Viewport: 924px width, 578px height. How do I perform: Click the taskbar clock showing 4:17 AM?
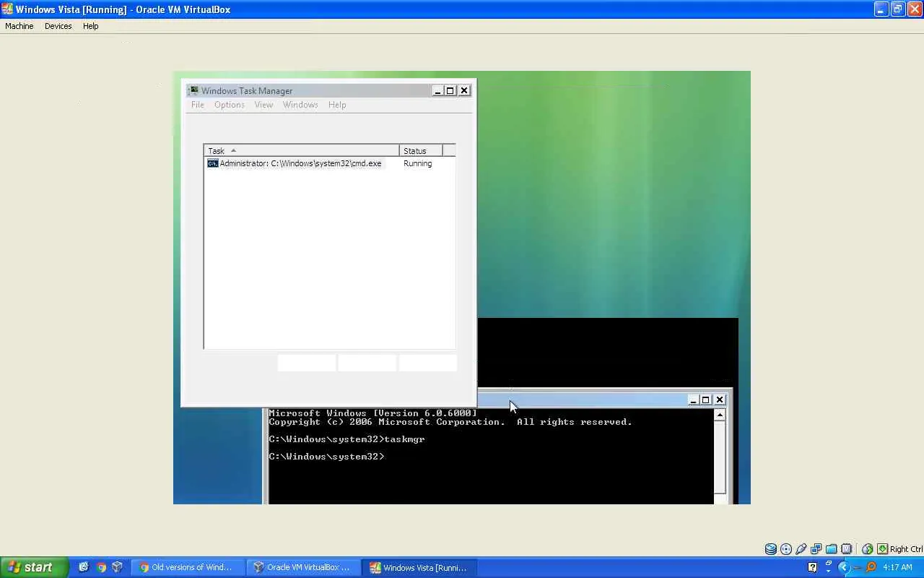(x=897, y=567)
